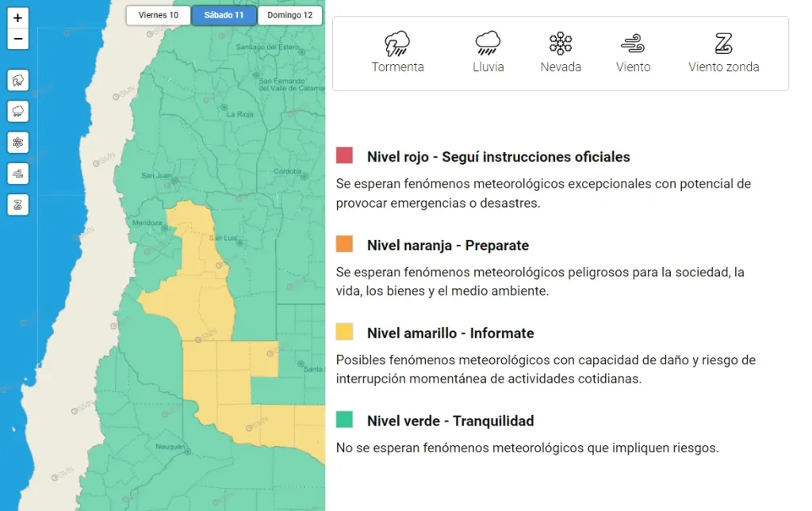This screenshot has height=511, width=812.
Task: Toggle rain alerts in map sidebar
Action: pyautogui.click(x=18, y=111)
